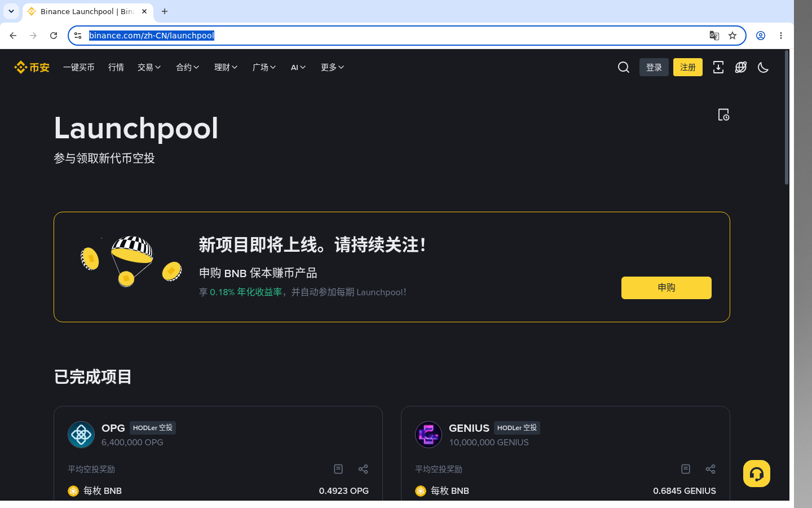Expand the 交易 dropdown menu
This screenshot has width=812, height=508.
[149, 67]
